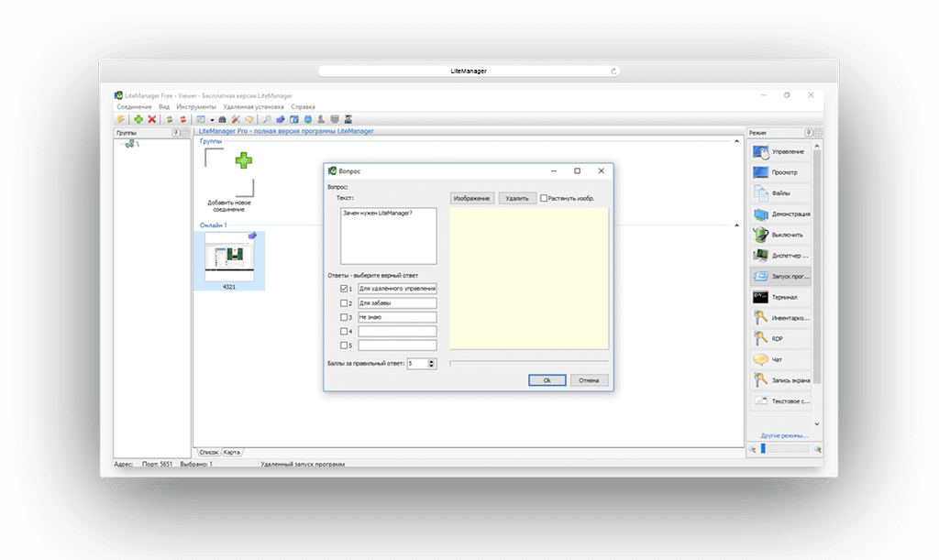Image resolution: width=939 pixels, height=560 pixels.
Task: Select the RDP mode
Action: pyautogui.click(x=781, y=338)
